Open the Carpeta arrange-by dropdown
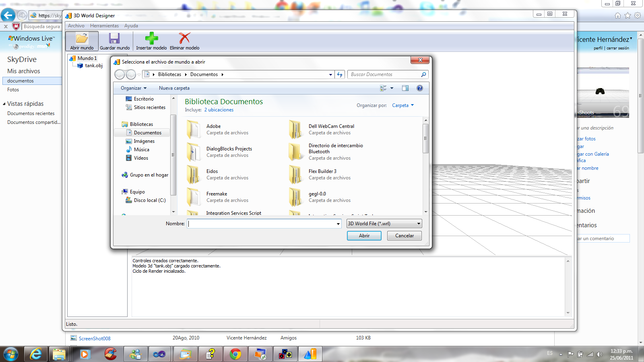 (402, 105)
